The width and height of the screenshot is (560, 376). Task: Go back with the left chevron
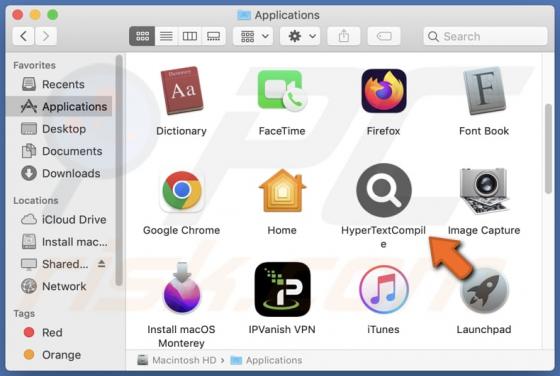pos(24,36)
